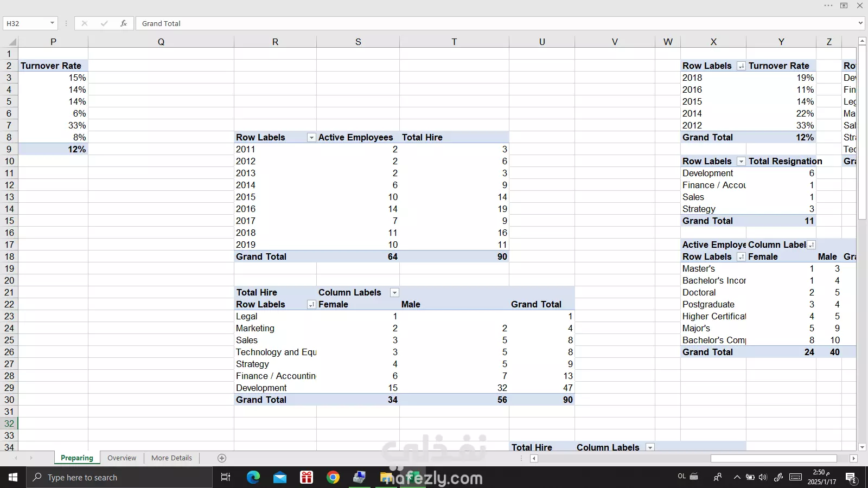This screenshot has width=868, height=488.
Task: Expand the formula bar
Action: [860, 23]
